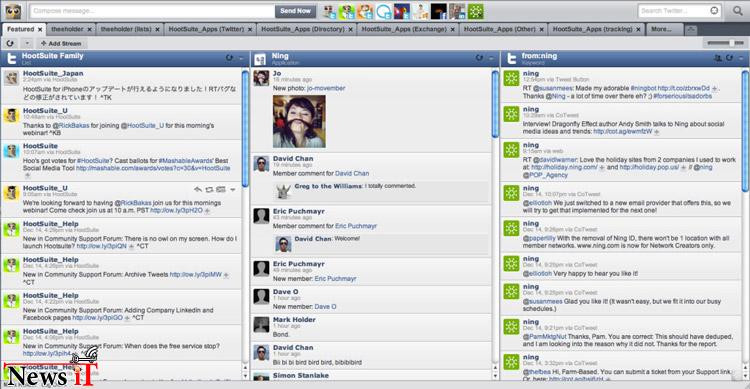Toggle the LinkedIn profile avatar in picker

[457, 11]
